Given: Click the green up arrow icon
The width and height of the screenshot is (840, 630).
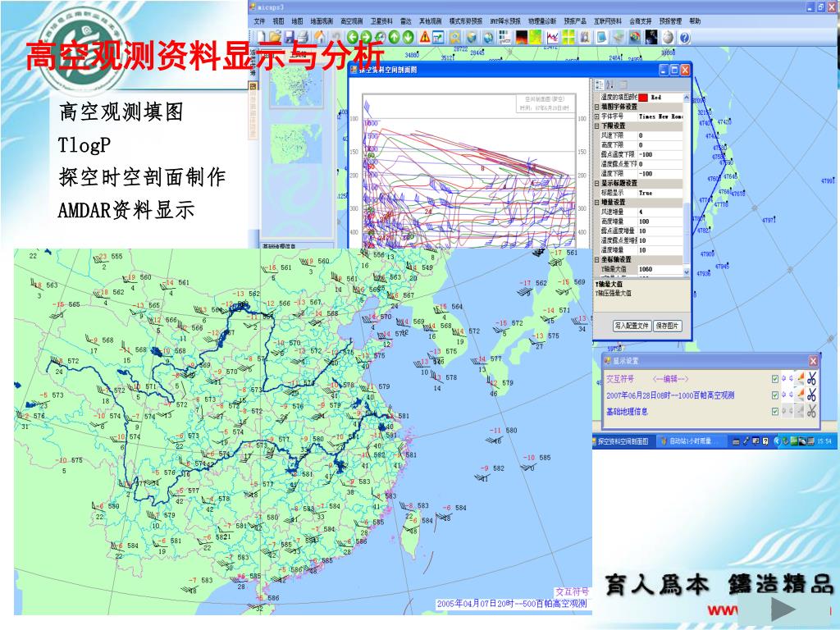Looking at the screenshot, I should pos(395,37).
